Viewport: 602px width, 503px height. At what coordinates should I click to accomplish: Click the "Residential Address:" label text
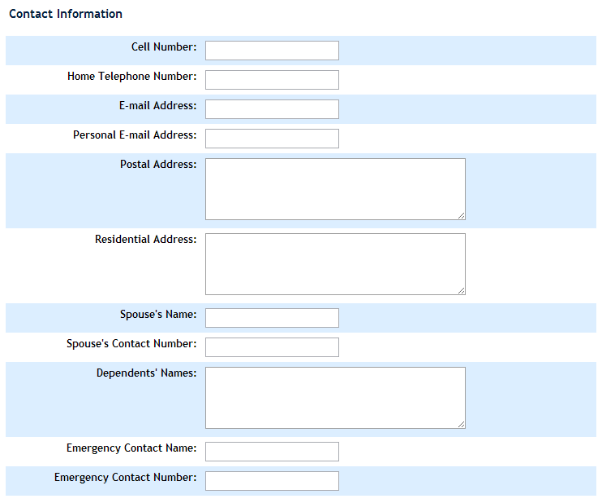click(x=146, y=239)
